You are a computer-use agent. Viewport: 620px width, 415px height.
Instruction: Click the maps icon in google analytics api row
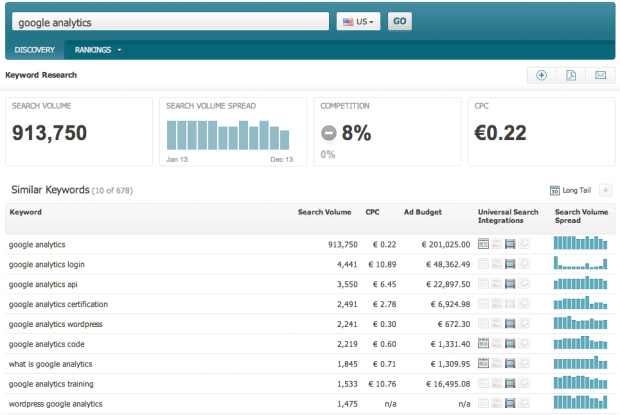click(524, 284)
